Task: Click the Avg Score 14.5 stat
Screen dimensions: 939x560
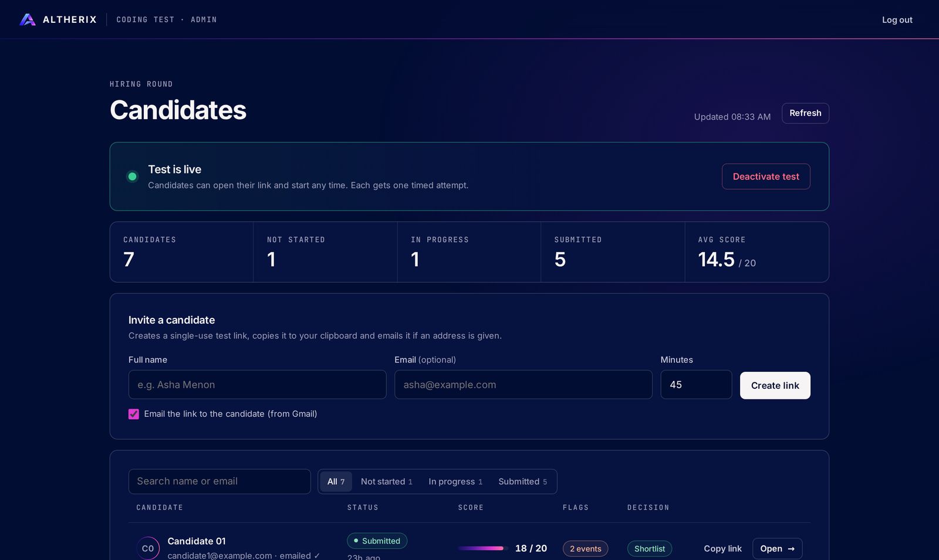Action: coord(756,252)
